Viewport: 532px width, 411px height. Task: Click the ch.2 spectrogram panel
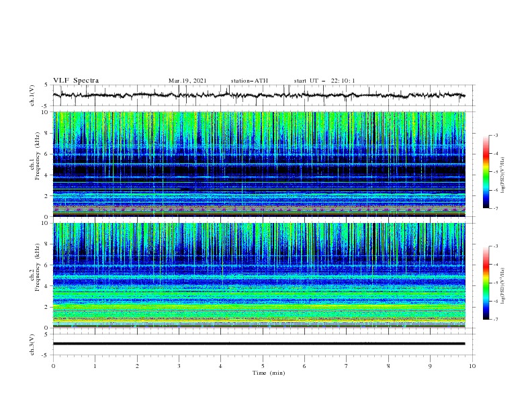click(x=259, y=275)
